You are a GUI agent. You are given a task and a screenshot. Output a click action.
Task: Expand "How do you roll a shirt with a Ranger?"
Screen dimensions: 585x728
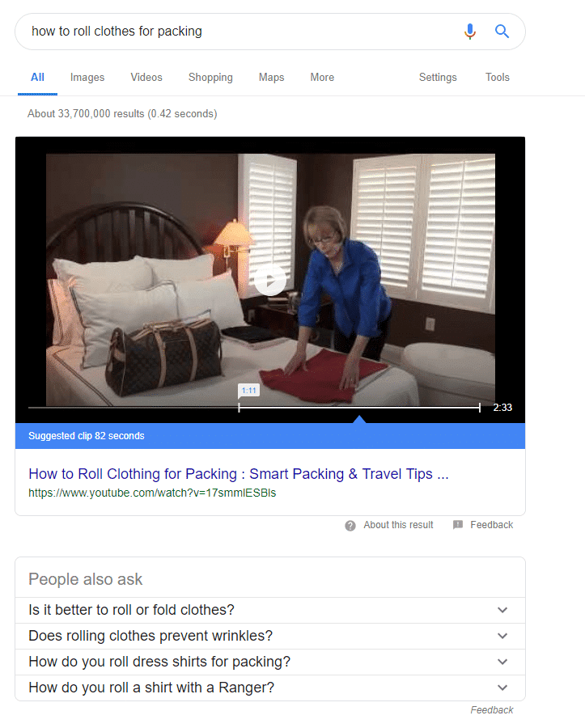pos(270,688)
